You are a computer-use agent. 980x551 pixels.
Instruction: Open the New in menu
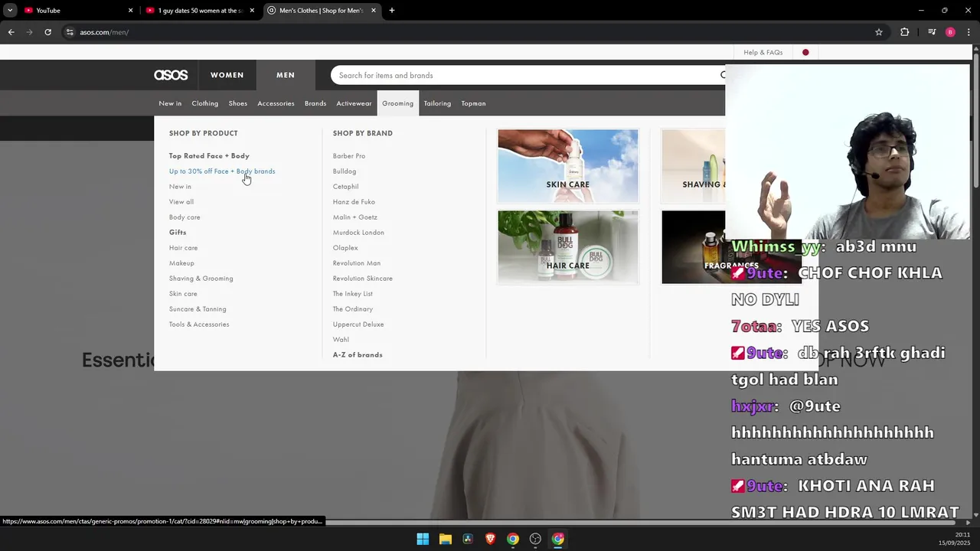(170, 103)
